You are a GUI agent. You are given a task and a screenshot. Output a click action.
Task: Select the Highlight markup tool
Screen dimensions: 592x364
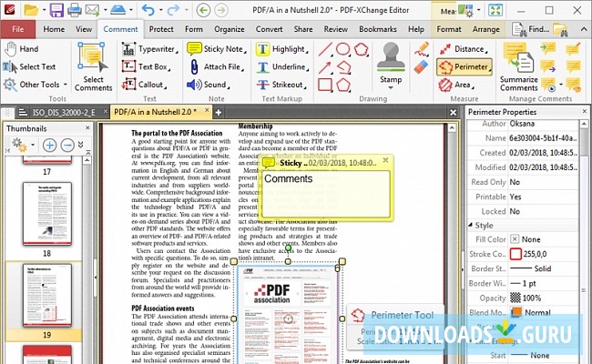[282, 49]
